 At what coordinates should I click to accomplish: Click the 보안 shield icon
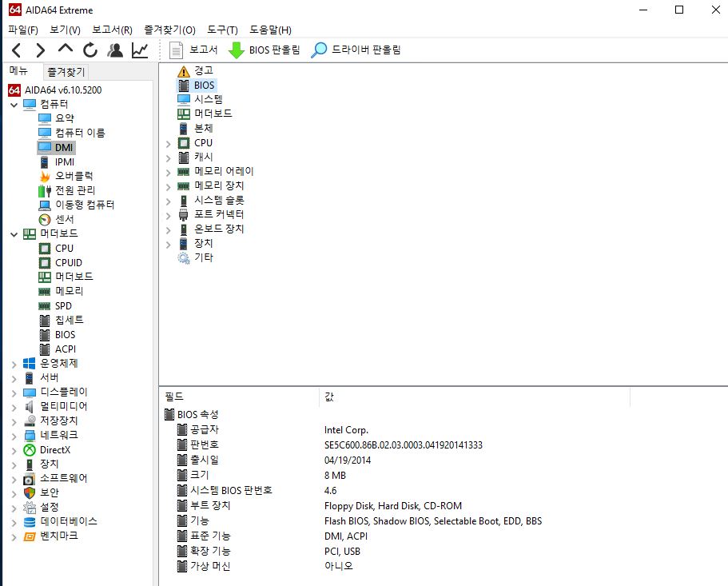point(30,492)
